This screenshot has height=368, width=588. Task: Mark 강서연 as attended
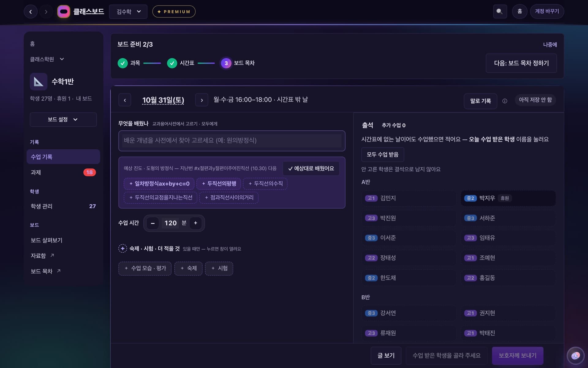[409, 313]
